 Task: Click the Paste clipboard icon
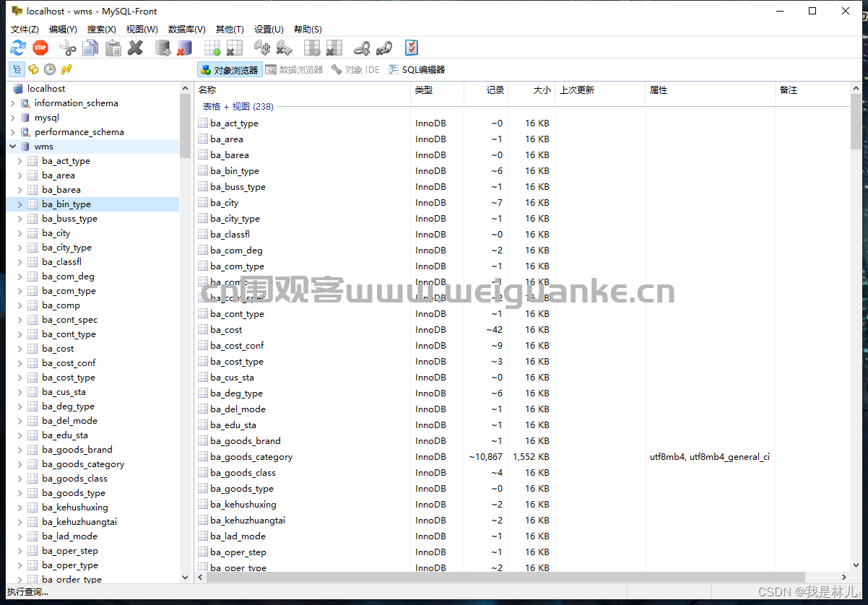point(113,48)
